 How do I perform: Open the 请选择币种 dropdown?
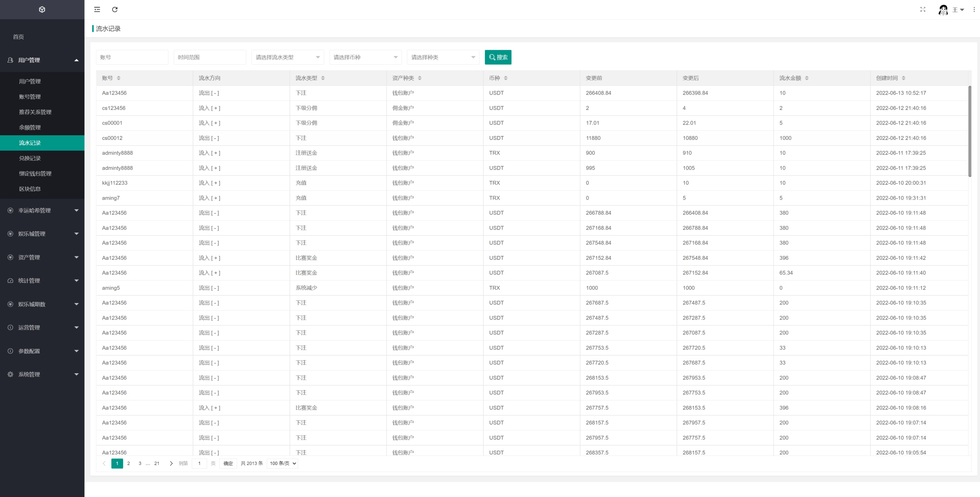(365, 57)
